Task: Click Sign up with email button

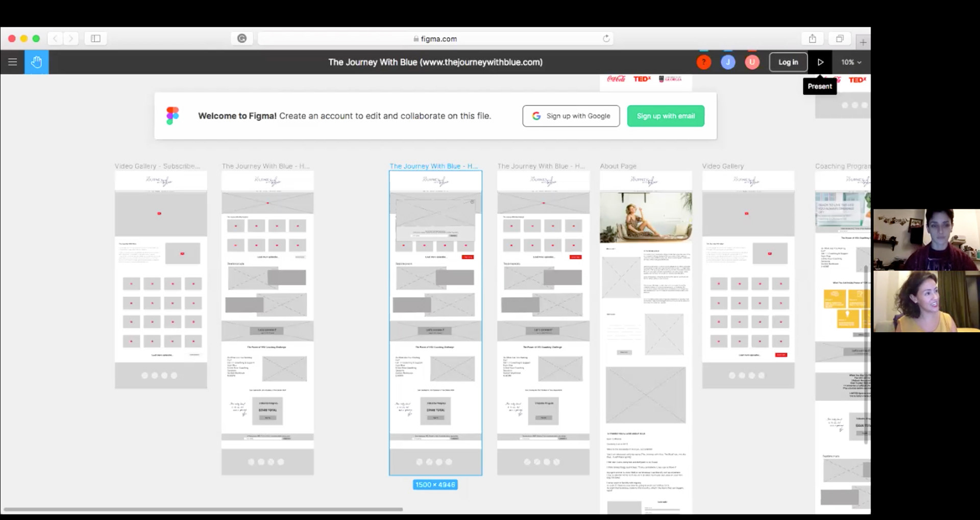Action: 666,116
